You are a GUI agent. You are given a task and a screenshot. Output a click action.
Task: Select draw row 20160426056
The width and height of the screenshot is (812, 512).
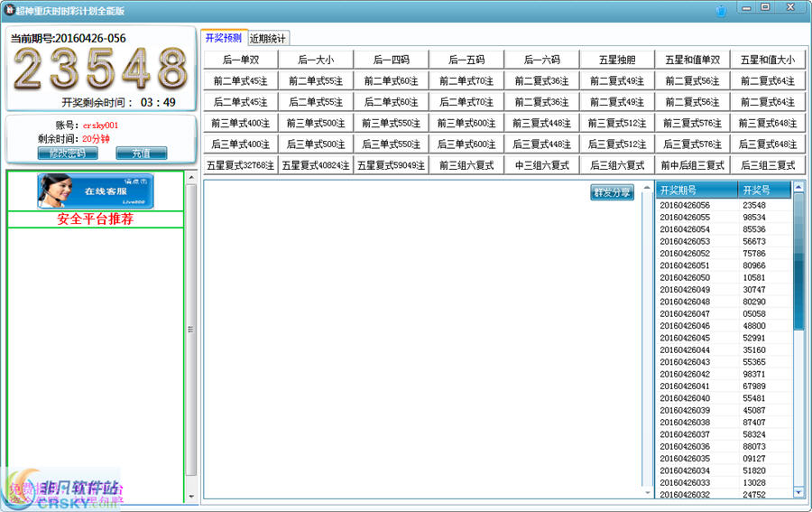point(724,205)
